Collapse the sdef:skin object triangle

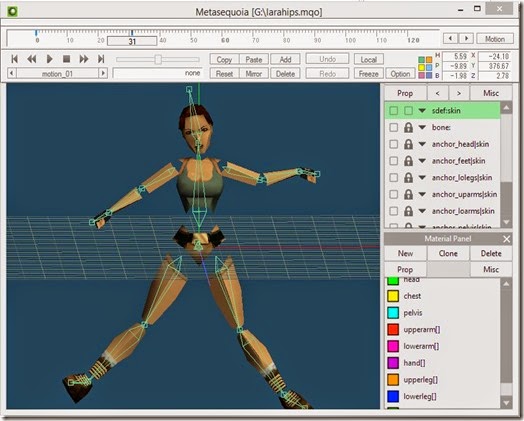422,111
